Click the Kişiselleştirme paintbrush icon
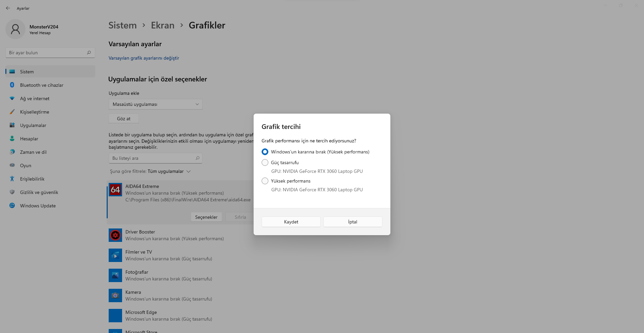Image resolution: width=644 pixels, height=333 pixels. 12,112
